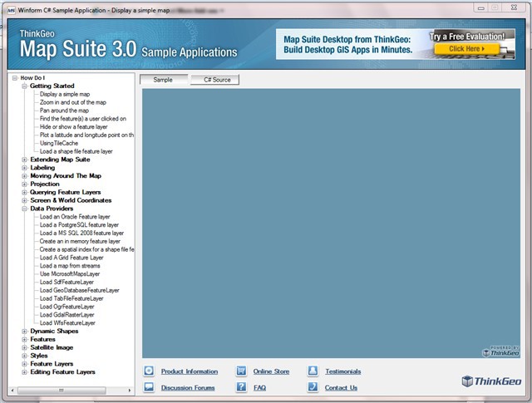The image size is (532, 403).
Task: Select Find the feature(s) a user clicked on
Action: tap(83, 119)
